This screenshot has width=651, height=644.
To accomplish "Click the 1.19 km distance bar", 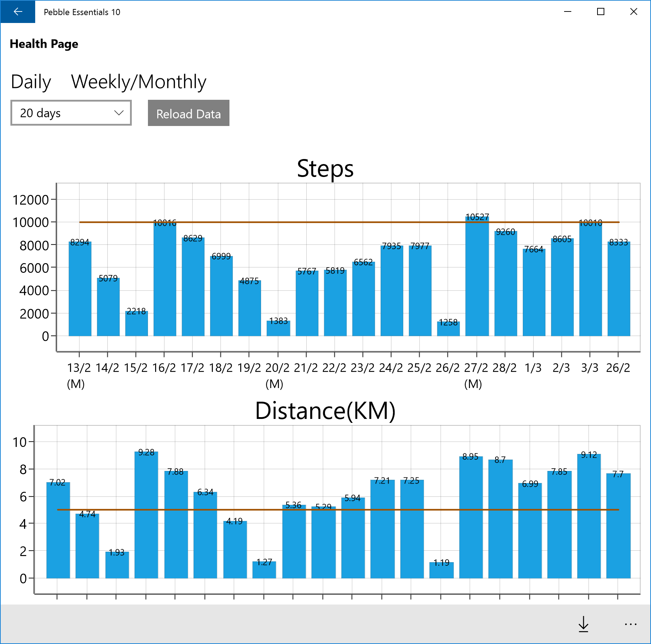I will point(441,570).
